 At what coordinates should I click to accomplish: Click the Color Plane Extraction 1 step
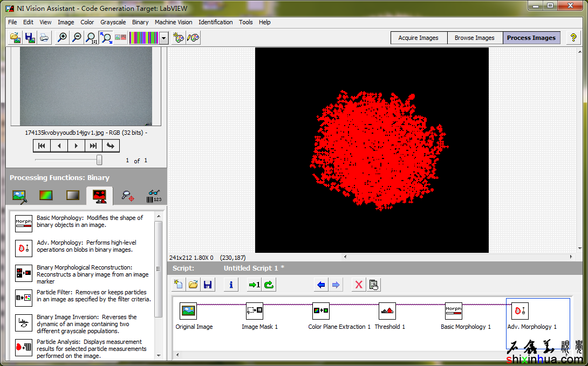[x=321, y=311]
